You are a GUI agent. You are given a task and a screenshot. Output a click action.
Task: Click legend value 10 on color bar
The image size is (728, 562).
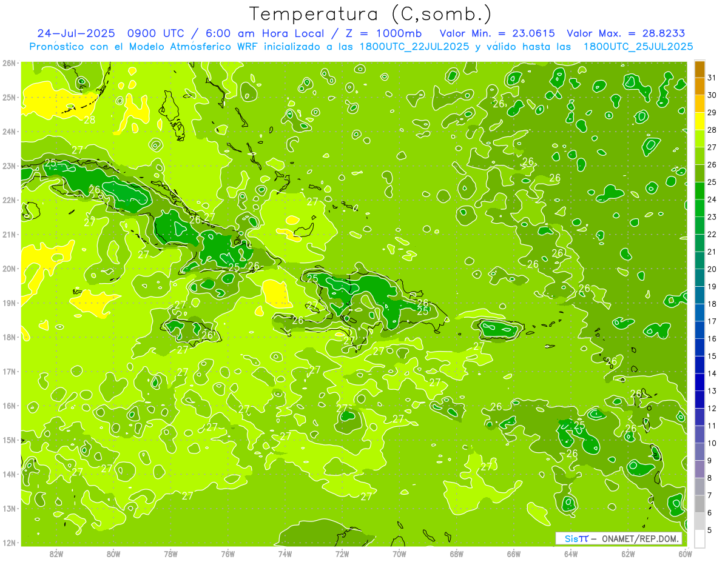coord(712,443)
